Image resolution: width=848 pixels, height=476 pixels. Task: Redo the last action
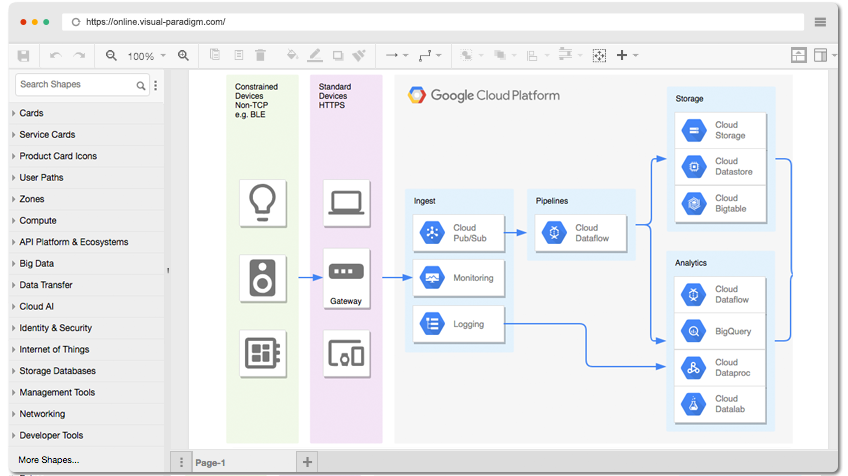(80, 56)
